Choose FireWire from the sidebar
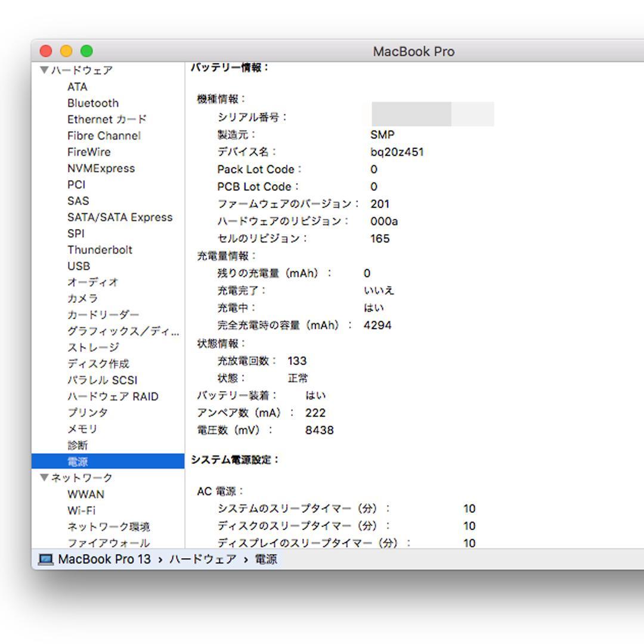 (89, 152)
